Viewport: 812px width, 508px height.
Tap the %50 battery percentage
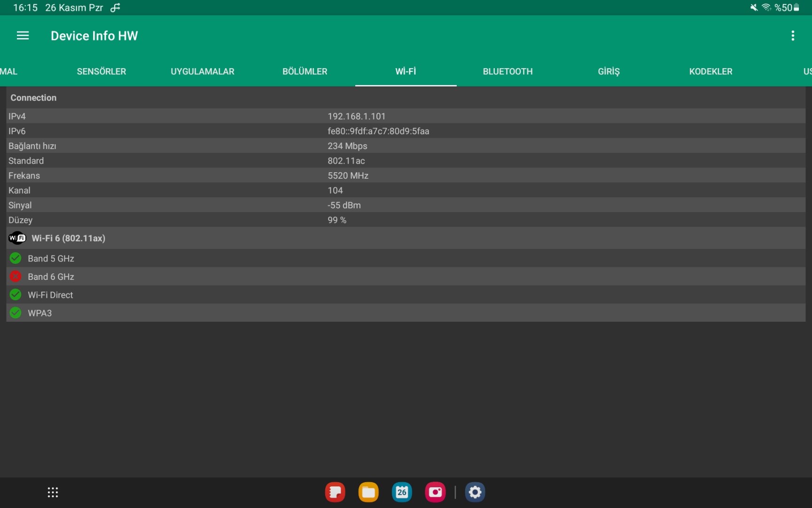(783, 8)
